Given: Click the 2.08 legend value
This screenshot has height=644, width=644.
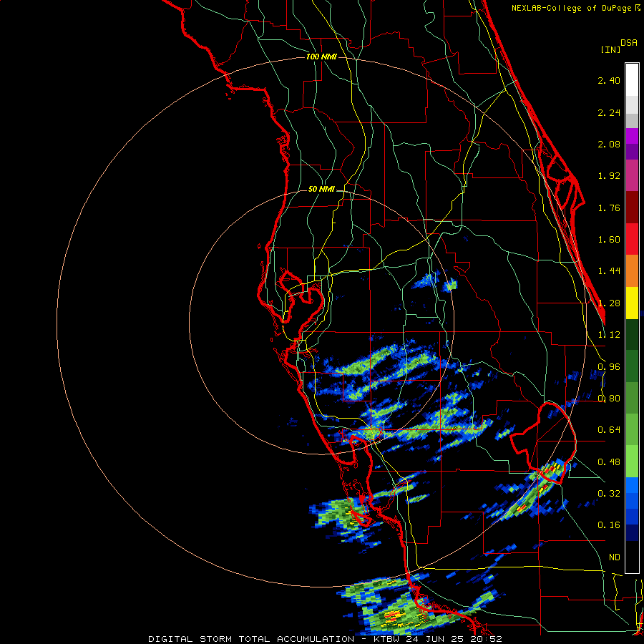Looking at the screenshot, I should (x=609, y=144).
